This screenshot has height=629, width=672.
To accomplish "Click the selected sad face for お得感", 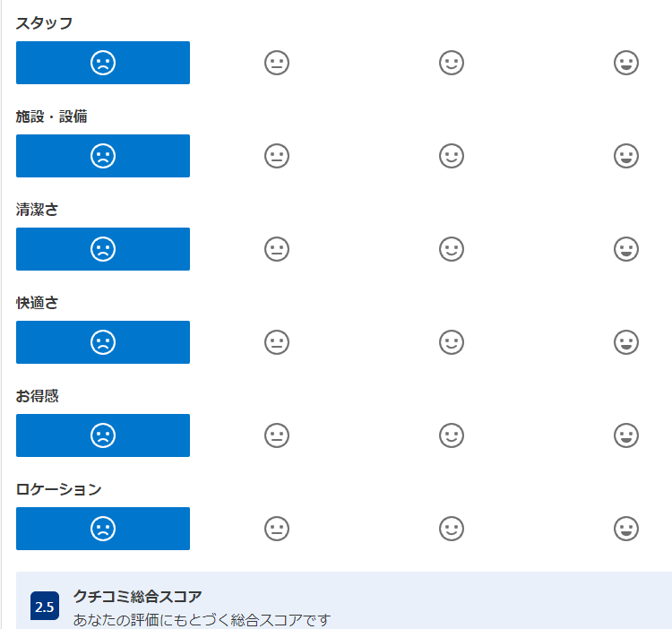I will [103, 435].
